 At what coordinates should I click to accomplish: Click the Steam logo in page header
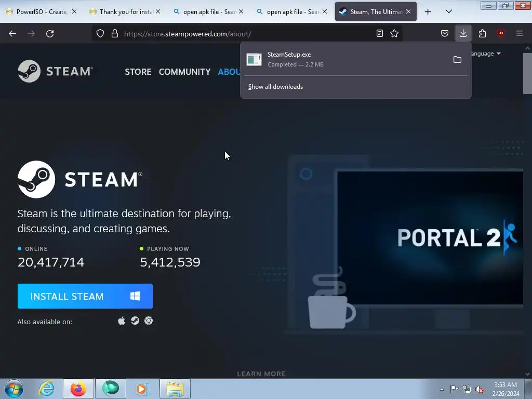(55, 71)
